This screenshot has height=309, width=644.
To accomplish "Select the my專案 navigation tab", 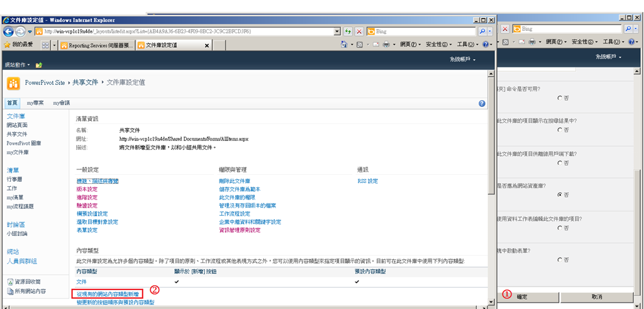I will [35, 103].
